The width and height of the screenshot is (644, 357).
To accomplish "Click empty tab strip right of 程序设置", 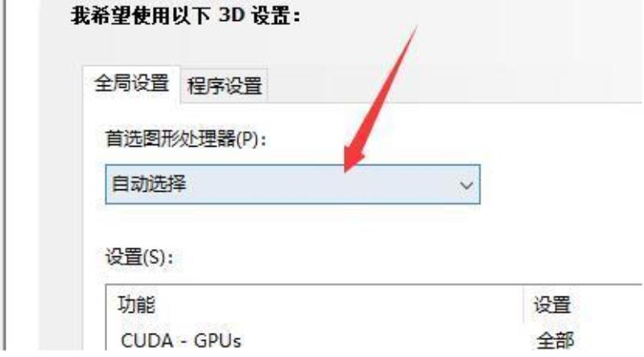I will click(x=452, y=86).
